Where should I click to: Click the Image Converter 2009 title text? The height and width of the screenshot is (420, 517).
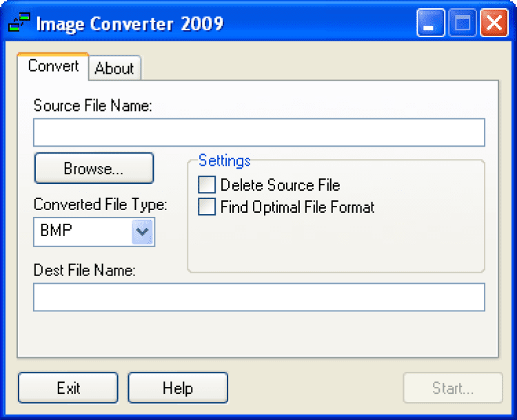tap(130, 24)
